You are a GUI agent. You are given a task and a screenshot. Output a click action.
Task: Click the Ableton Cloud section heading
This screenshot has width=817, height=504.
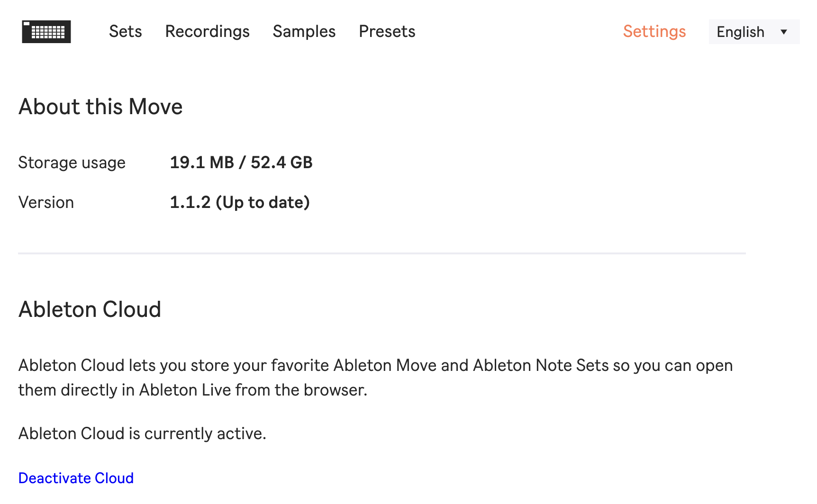[x=90, y=309]
